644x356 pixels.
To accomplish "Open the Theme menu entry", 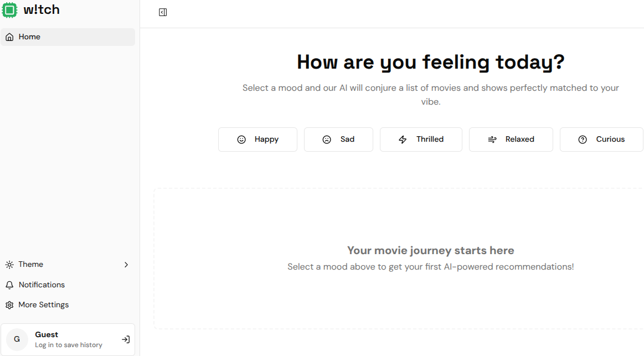I will click(31, 265).
